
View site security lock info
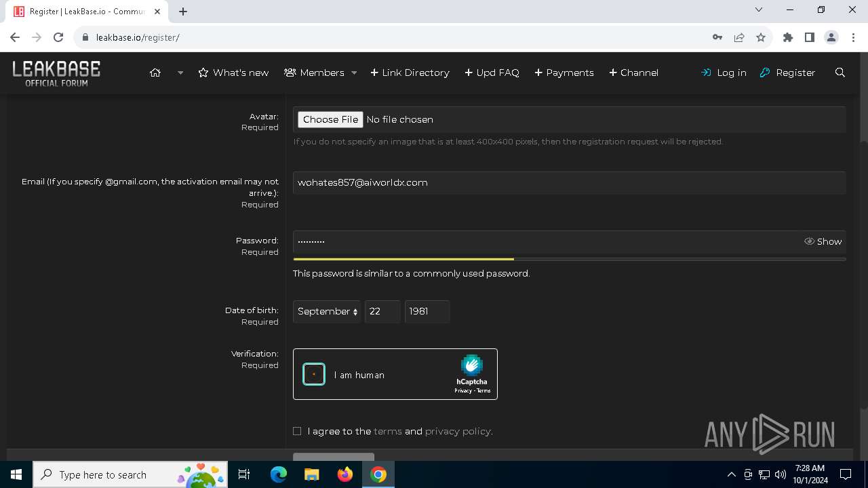85,37
